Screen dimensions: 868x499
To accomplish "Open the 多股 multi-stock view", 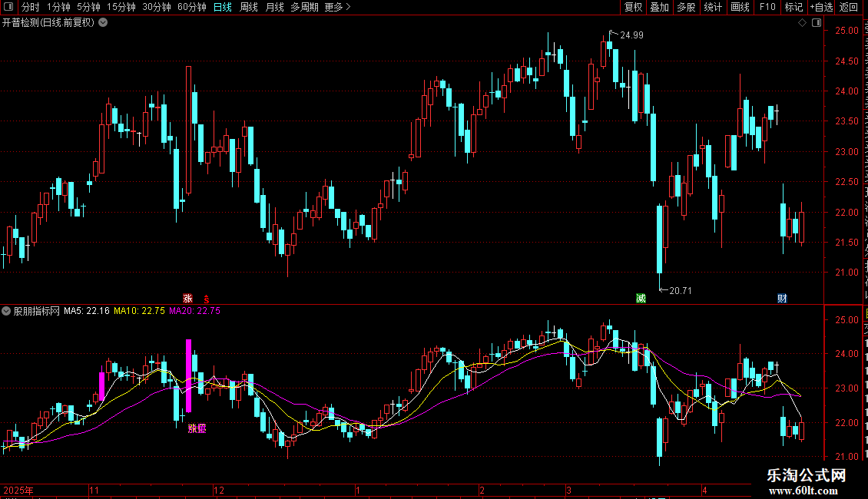I will pos(687,7).
